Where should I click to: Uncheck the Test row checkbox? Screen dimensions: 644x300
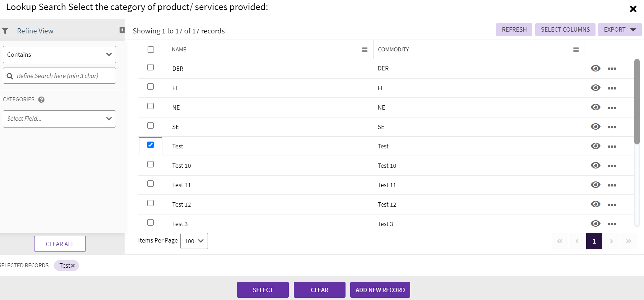point(150,145)
